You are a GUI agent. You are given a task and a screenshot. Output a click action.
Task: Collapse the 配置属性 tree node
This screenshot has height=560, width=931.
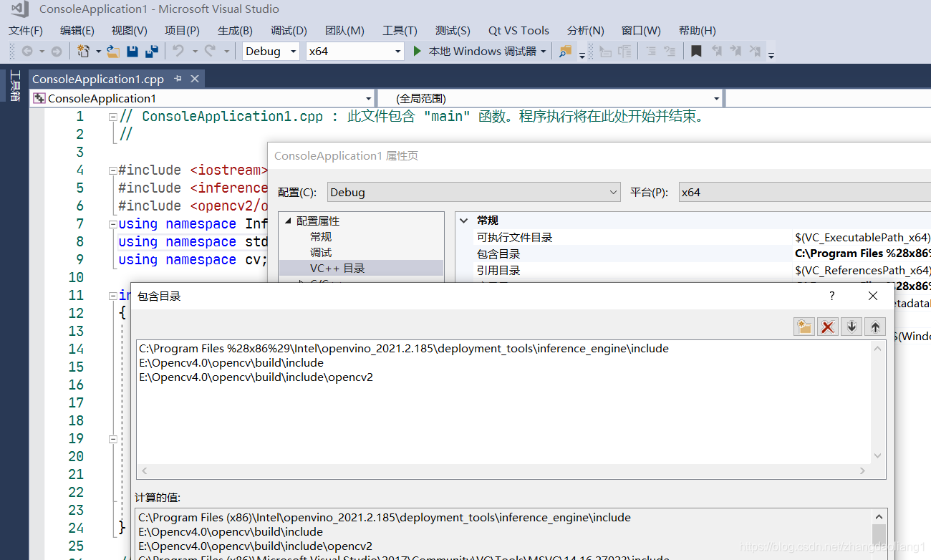point(289,221)
